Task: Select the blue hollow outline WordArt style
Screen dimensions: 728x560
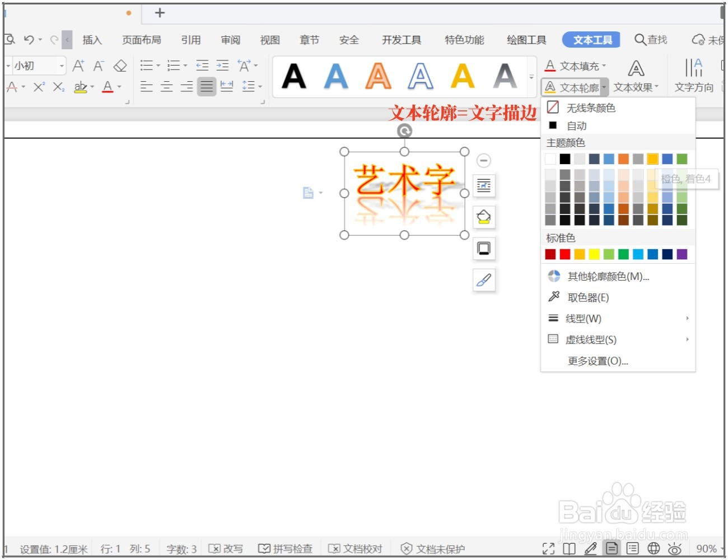Action: (421, 77)
